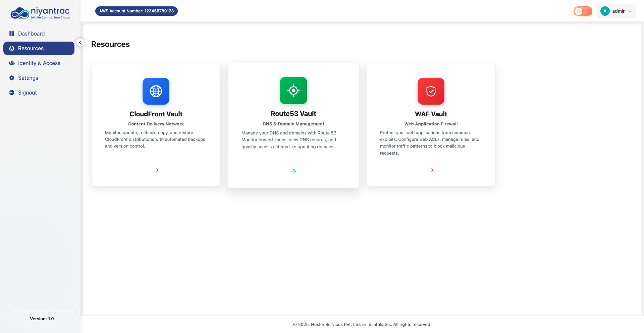
Task: Click the blue CloudFront globe icon
Action: click(x=156, y=91)
